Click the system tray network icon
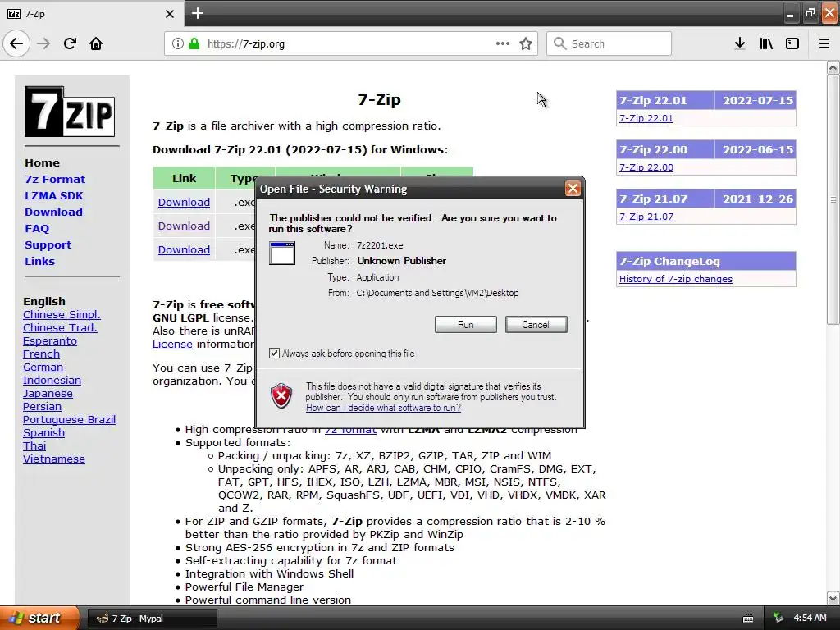Screen dimensions: 840x630 click(778, 619)
